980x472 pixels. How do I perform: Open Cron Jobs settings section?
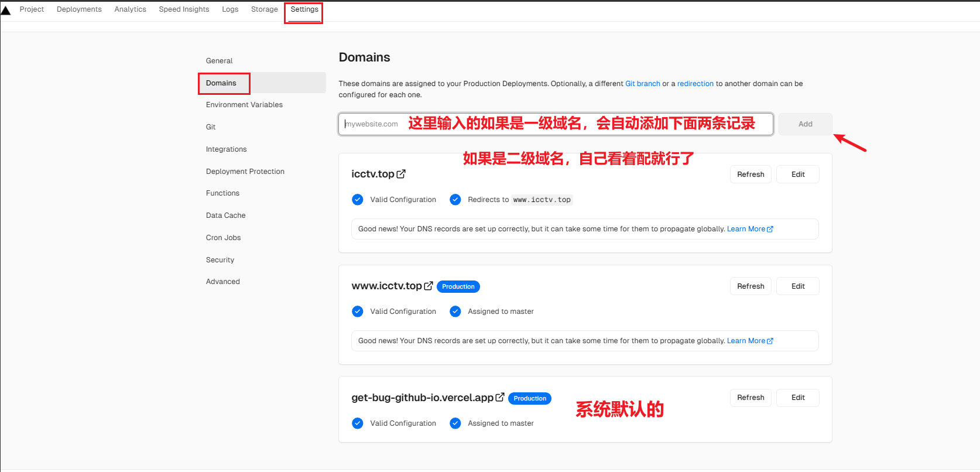click(x=223, y=238)
